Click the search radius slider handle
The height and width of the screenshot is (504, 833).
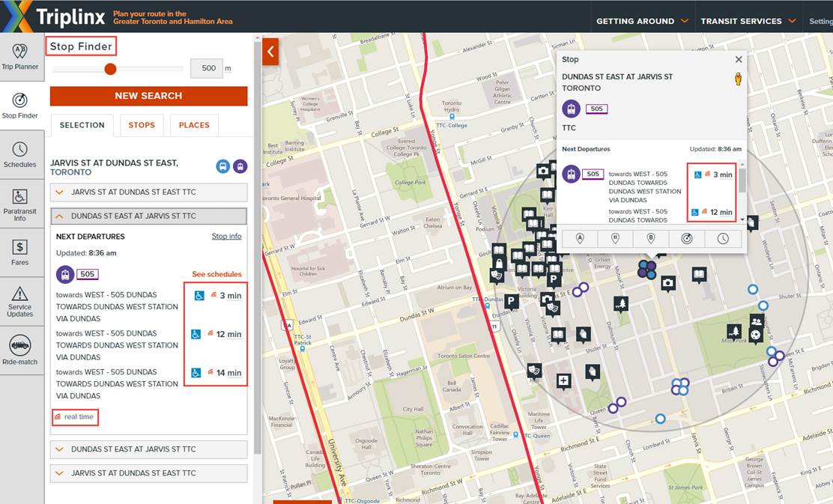click(x=111, y=69)
